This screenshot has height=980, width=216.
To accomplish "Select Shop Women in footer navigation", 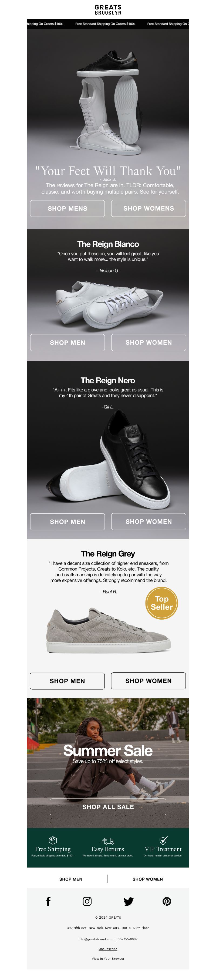I will (x=147, y=879).
